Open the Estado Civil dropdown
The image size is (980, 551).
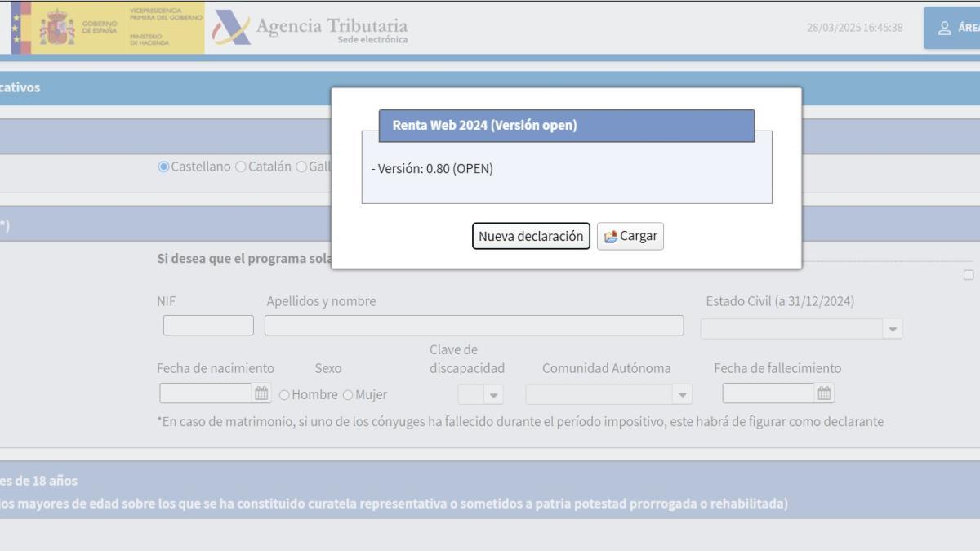(892, 328)
